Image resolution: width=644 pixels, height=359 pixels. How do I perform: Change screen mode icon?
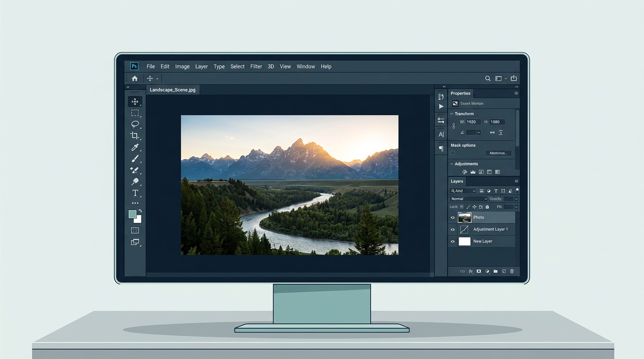(135, 242)
